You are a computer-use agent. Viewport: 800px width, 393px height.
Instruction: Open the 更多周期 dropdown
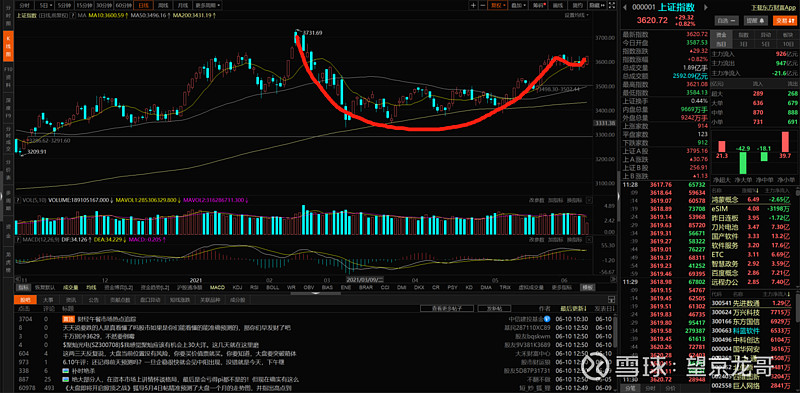pos(208,5)
